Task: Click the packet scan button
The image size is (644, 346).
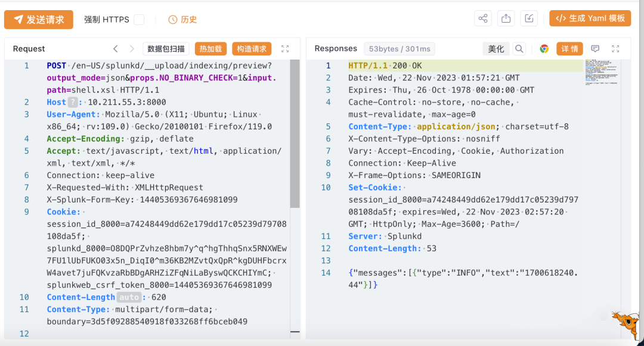Action: coord(166,49)
